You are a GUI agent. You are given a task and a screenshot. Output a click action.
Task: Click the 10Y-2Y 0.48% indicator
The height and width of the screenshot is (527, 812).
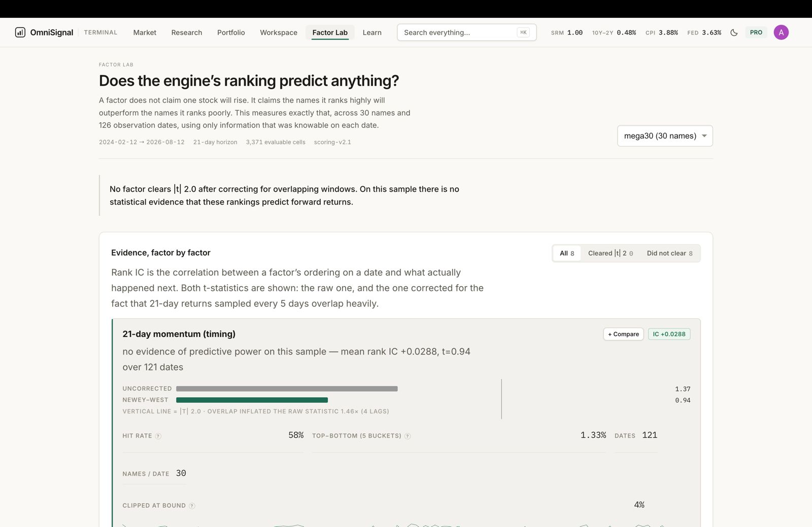pos(614,32)
